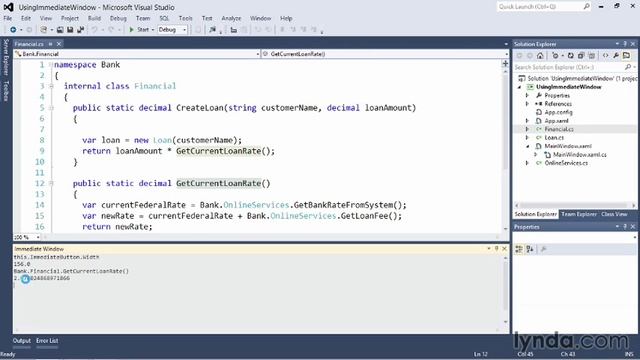Open the Team menu
This screenshot has width=640, height=360.
(143, 18)
